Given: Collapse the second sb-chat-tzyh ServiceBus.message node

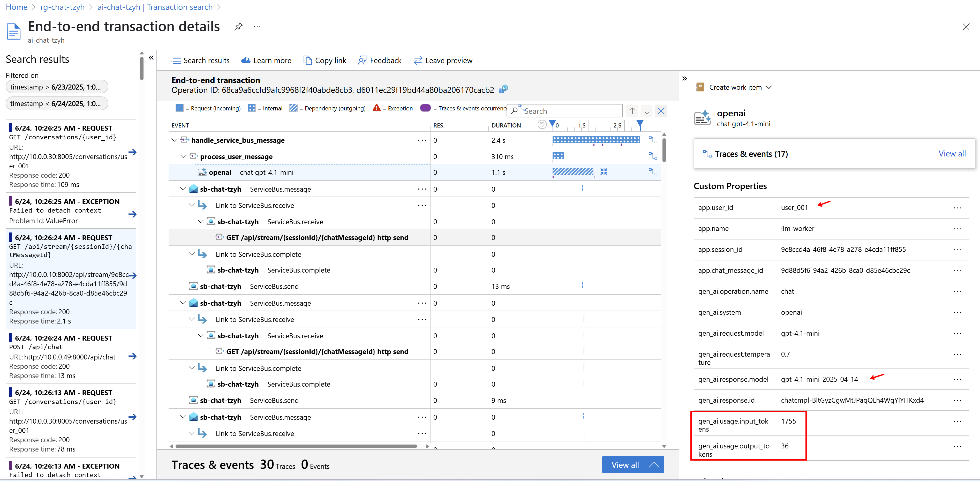Looking at the screenshot, I should [x=183, y=303].
